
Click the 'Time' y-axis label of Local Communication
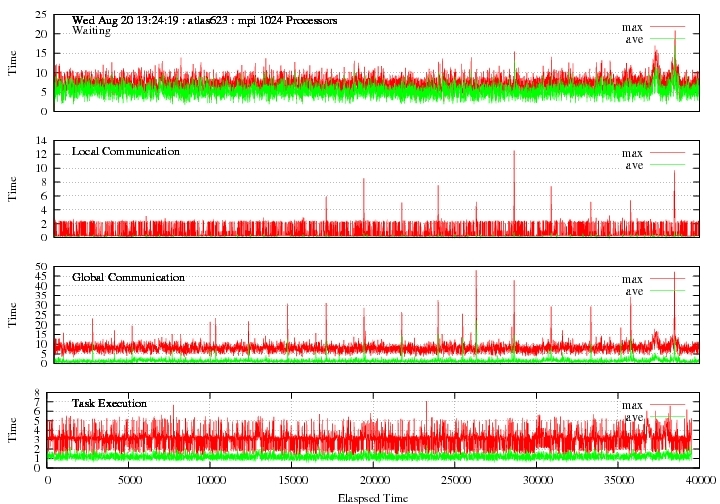coord(12,189)
